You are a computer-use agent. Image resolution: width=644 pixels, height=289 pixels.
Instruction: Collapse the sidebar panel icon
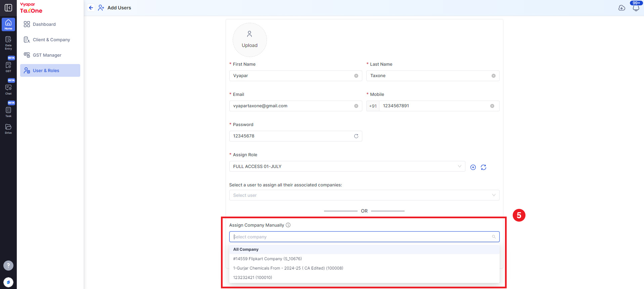click(x=8, y=8)
